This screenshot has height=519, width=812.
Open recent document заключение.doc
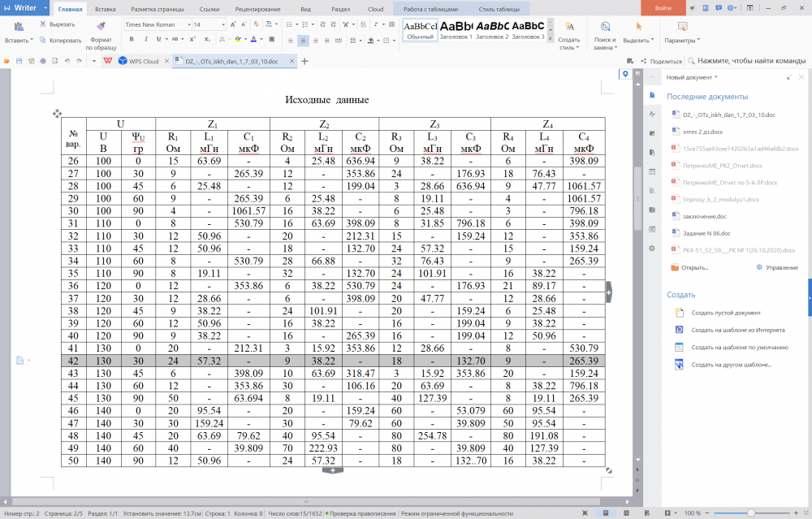[x=705, y=216]
